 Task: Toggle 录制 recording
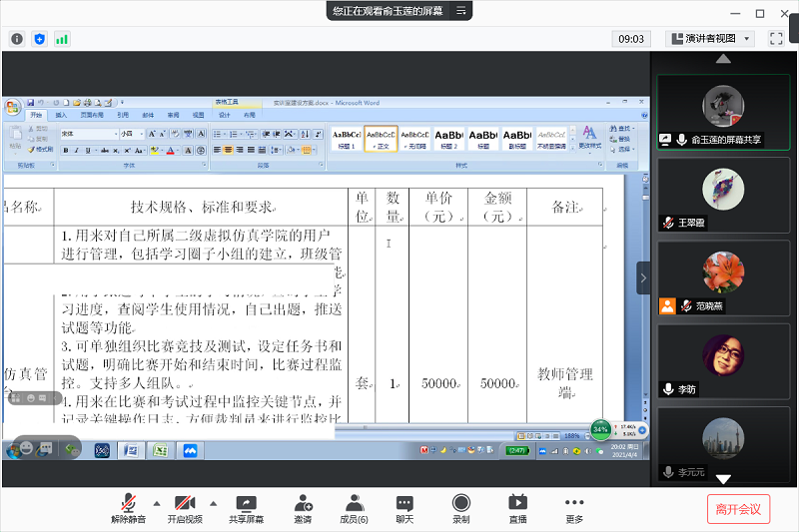pos(460,509)
